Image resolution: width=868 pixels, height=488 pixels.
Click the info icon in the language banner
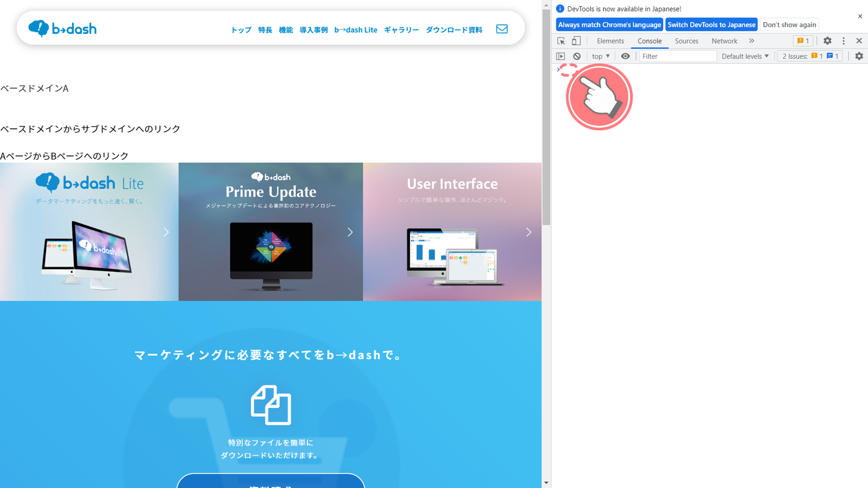[x=560, y=9]
